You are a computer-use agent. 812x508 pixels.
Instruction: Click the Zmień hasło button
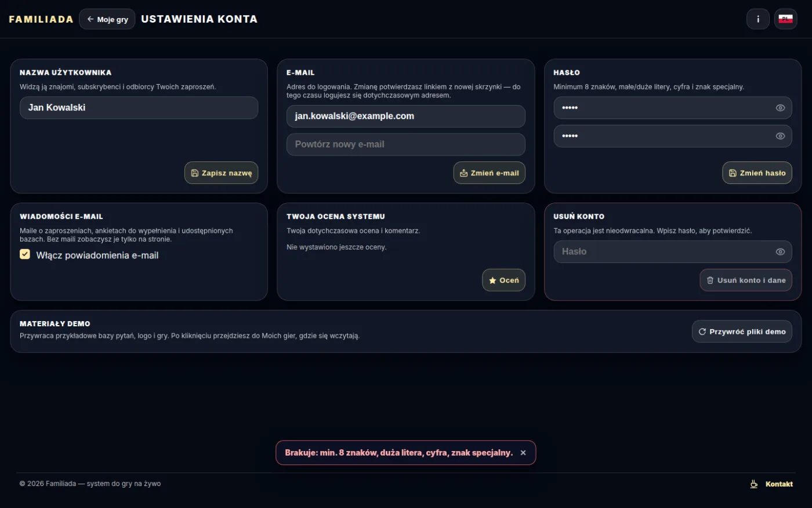click(x=757, y=173)
